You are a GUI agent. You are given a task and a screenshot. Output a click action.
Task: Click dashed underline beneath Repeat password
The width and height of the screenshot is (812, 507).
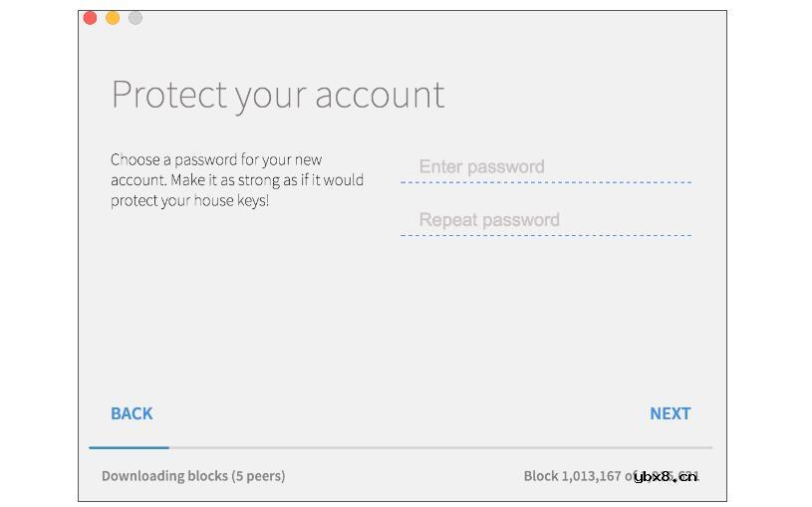[x=545, y=236]
